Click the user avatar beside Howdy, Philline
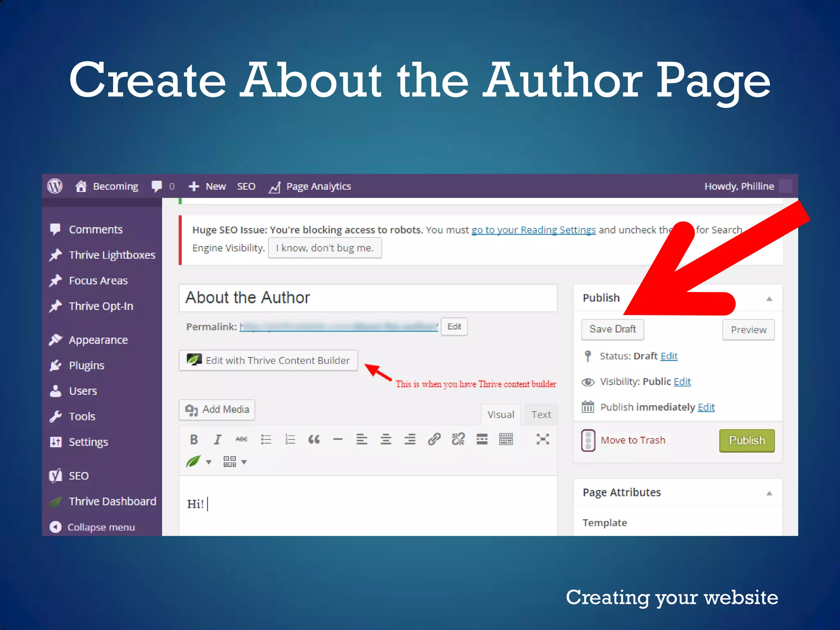 click(785, 186)
